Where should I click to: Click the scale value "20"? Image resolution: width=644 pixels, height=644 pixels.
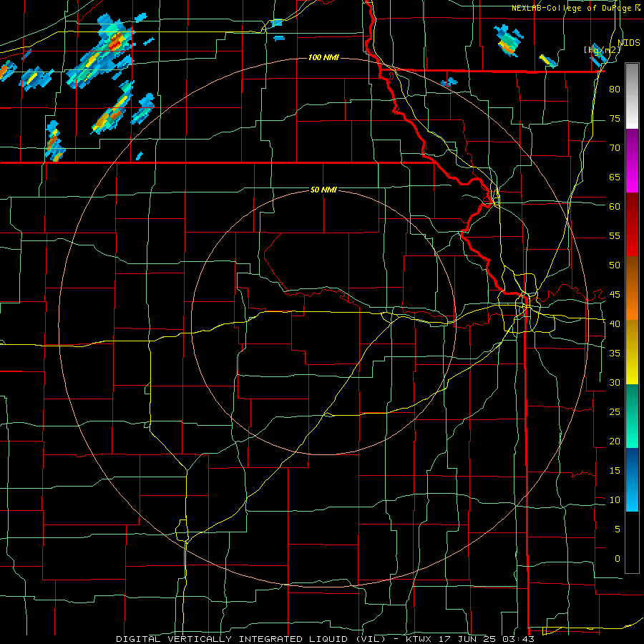[615, 441]
